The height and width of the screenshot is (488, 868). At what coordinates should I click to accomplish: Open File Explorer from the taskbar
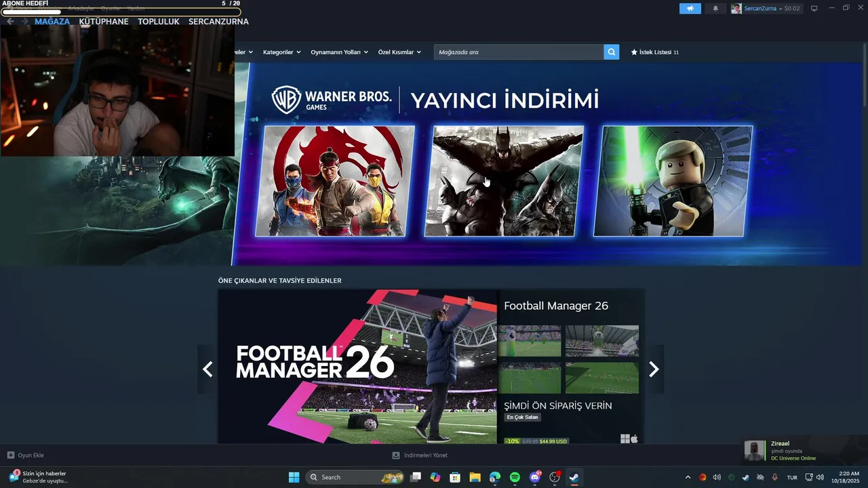(x=475, y=477)
